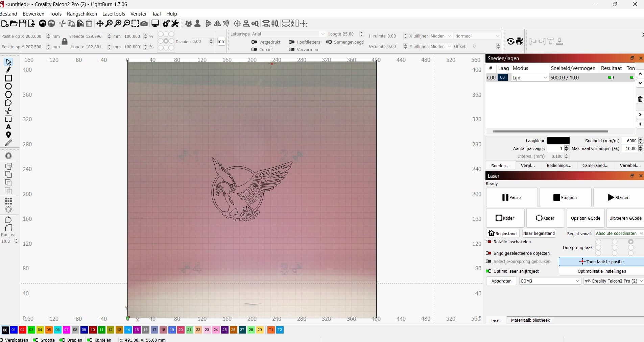
Task: Disable Optimaliseer snijtraject switch
Action: tap(488, 271)
